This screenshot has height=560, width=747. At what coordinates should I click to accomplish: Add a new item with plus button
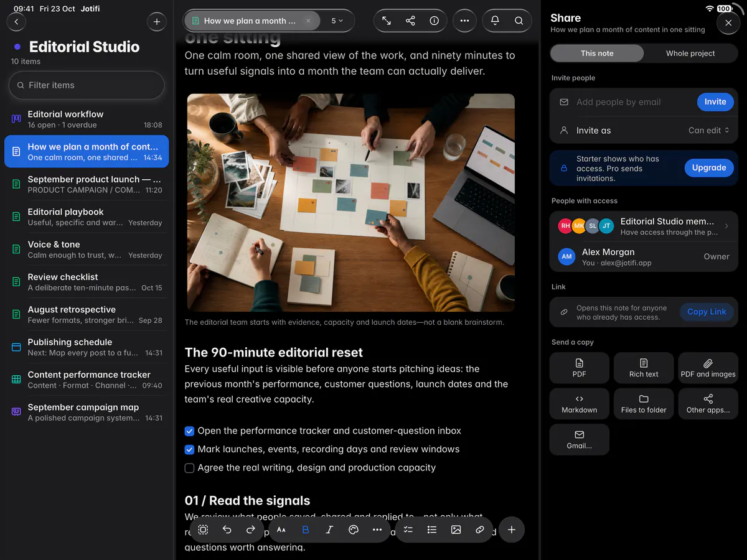[157, 22]
